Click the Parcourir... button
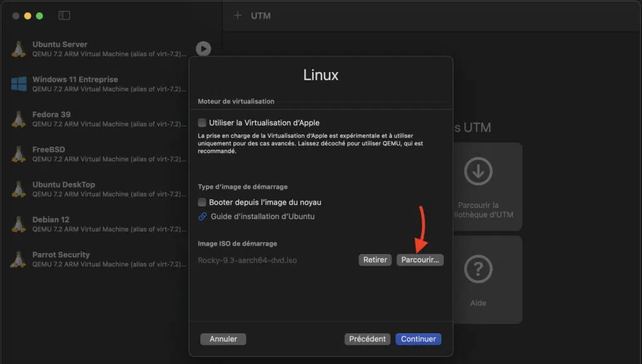 (420, 260)
